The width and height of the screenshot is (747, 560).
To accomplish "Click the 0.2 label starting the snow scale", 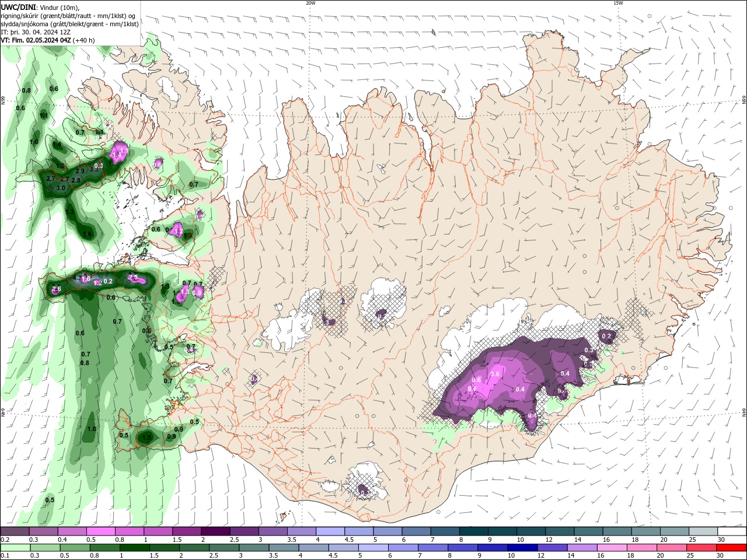I will coord(5,540).
